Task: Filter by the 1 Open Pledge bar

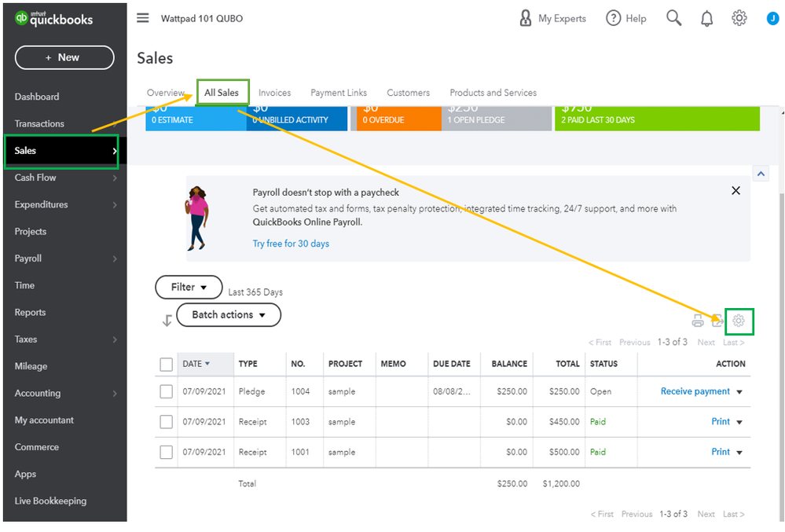Action: pos(496,119)
